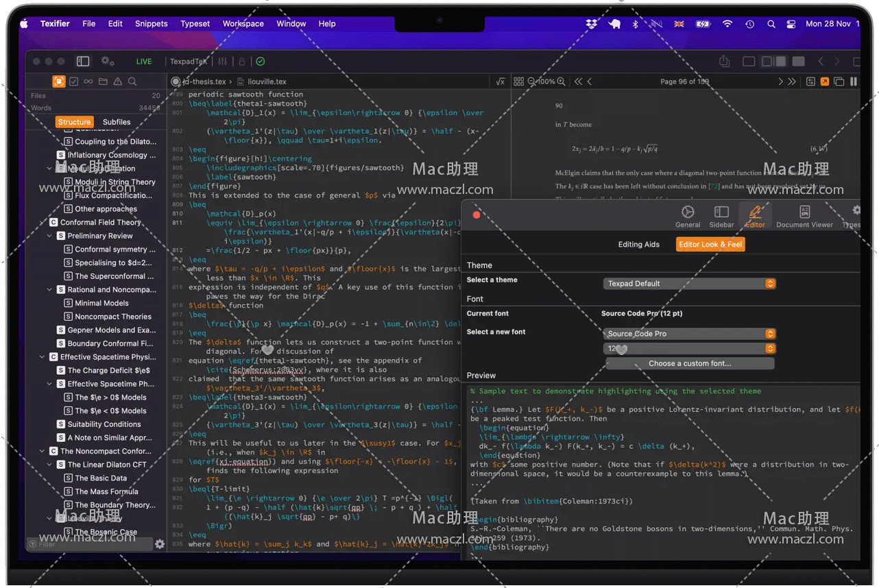Open the warnings triangle icon in sidebar
The height and width of the screenshot is (588, 879).
point(117,82)
